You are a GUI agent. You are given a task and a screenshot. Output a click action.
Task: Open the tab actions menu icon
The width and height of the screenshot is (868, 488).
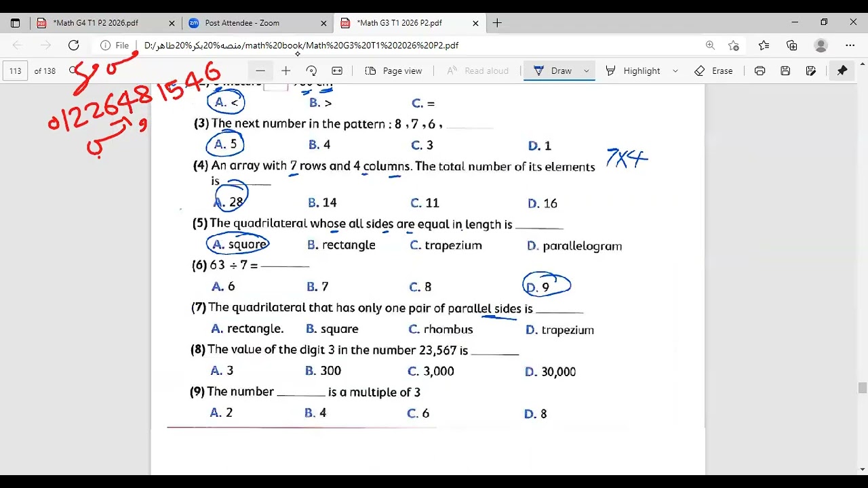click(x=15, y=23)
